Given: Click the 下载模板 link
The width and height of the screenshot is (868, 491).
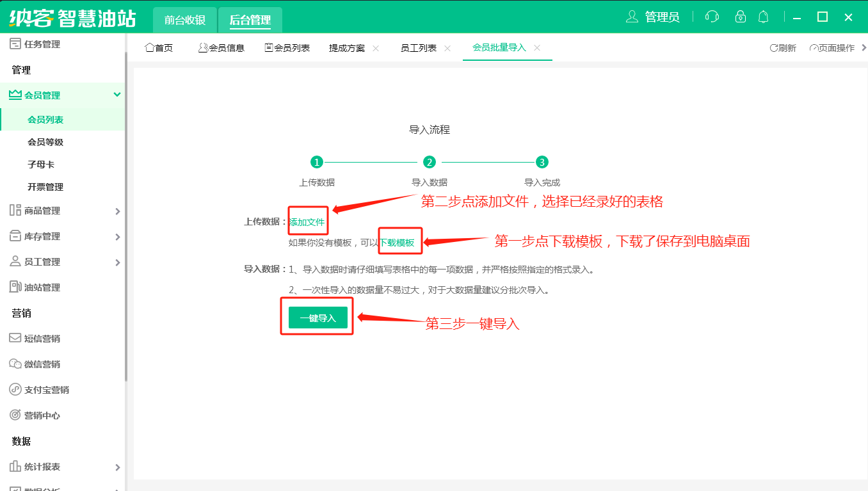Looking at the screenshot, I should (397, 243).
